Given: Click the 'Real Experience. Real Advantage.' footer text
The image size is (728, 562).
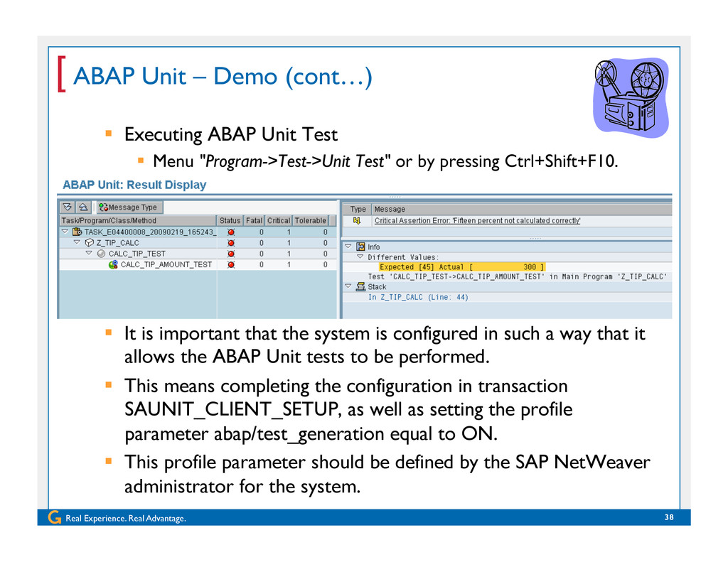Looking at the screenshot, I should 126,518.
